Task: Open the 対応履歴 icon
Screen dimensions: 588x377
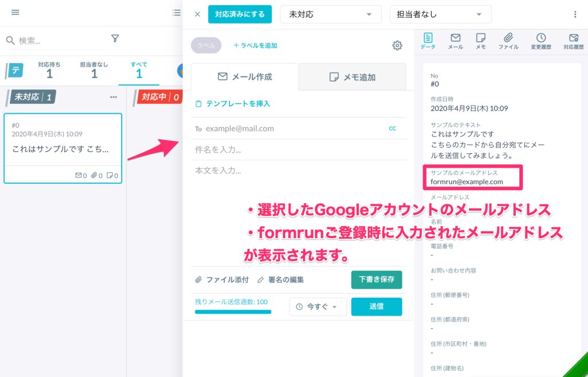Action: (574, 41)
